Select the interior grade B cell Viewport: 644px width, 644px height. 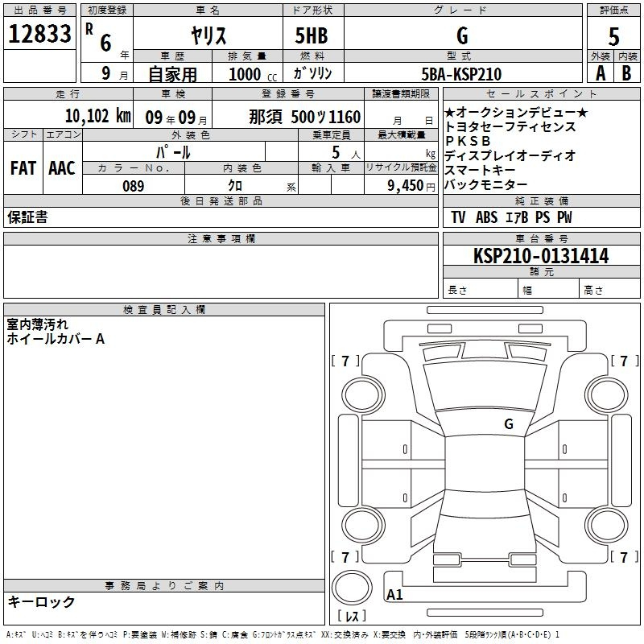click(x=626, y=73)
